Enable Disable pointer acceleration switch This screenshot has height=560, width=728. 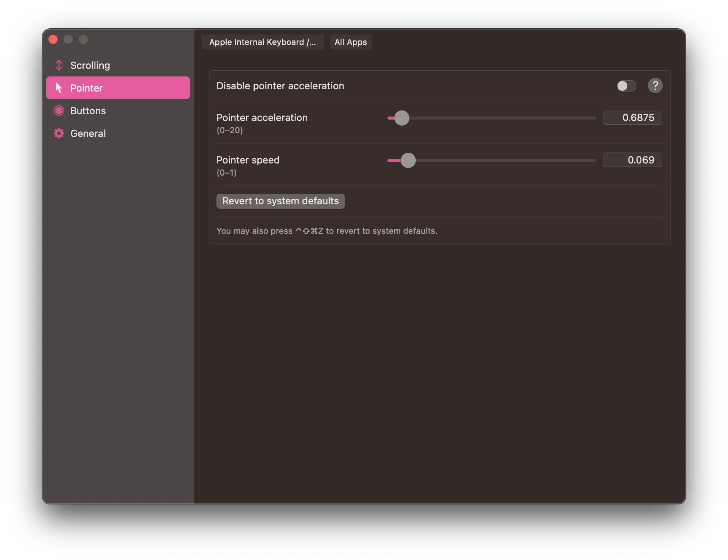tap(626, 86)
